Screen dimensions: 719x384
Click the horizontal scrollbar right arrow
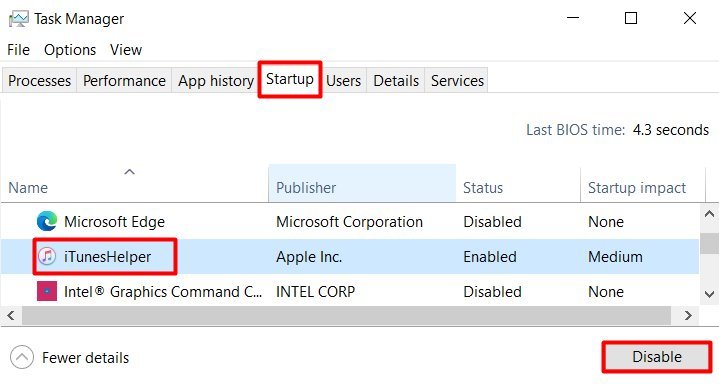click(x=688, y=316)
